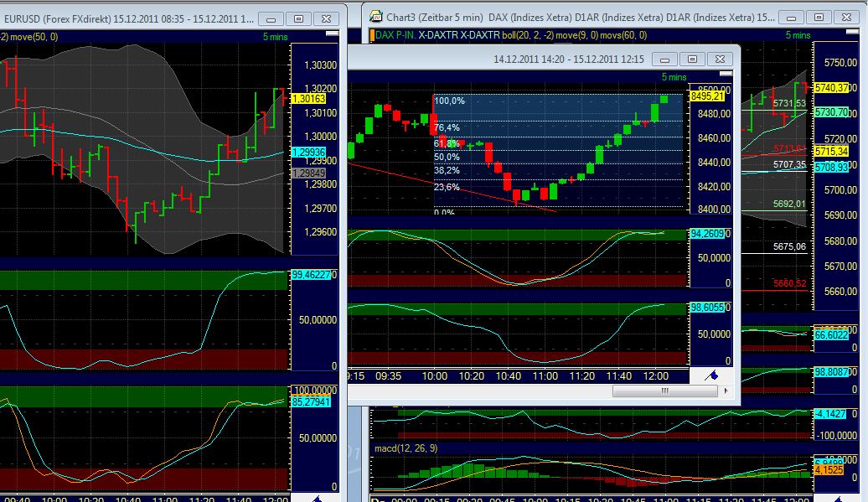Click the 76,4% Fibonacci level label
868x502 pixels.
click(x=447, y=127)
